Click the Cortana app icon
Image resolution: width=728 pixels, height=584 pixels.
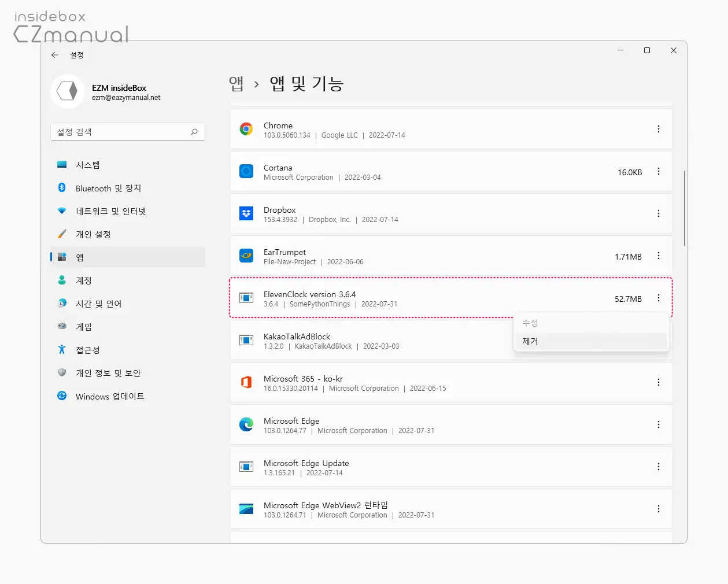246,172
